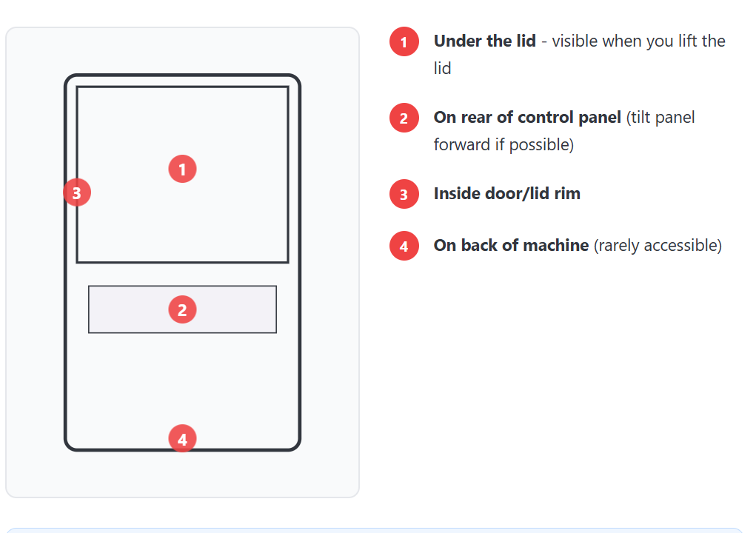The height and width of the screenshot is (533, 756).
Task: Click the "Inside door/lid rim" label
Action: 506,193
